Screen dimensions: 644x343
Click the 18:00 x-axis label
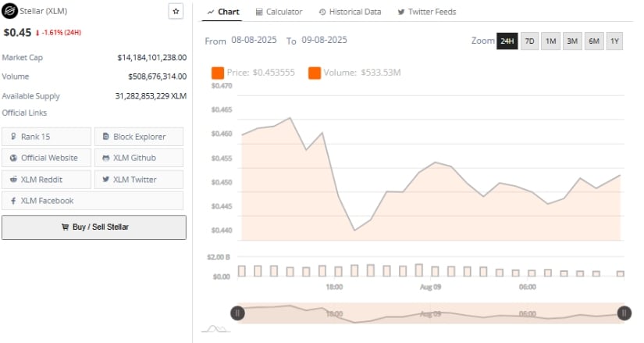pyautogui.click(x=334, y=287)
